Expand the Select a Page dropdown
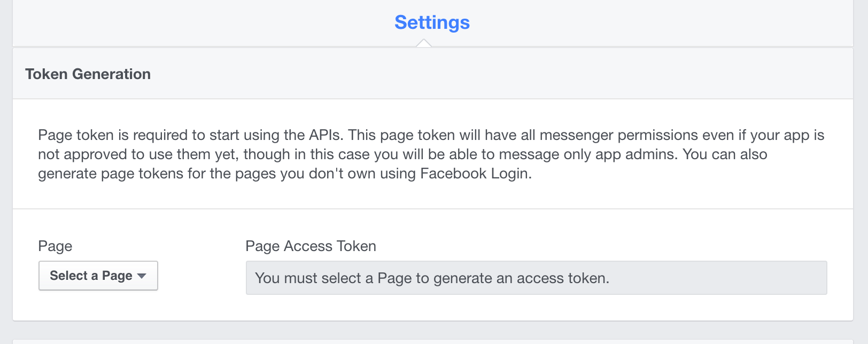 pos(98,276)
